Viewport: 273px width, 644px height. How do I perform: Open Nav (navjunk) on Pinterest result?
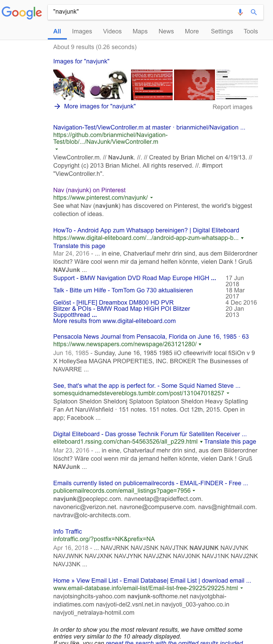point(89,190)
